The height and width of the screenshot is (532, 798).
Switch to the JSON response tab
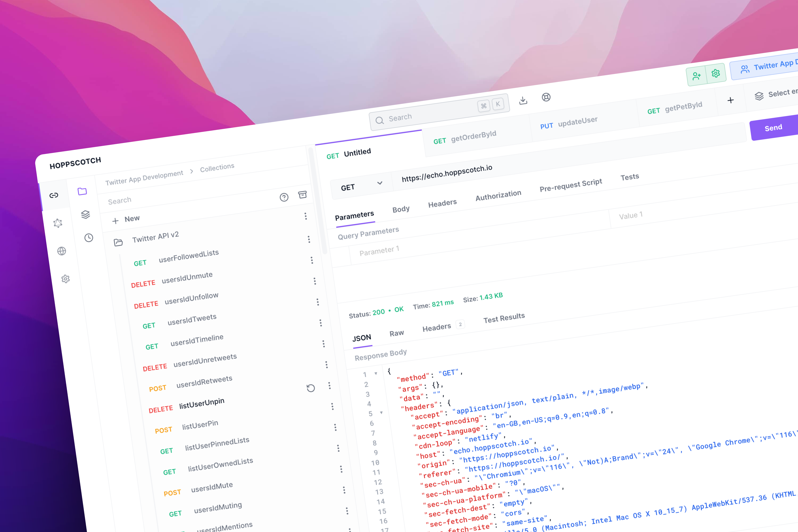(362, 338)
